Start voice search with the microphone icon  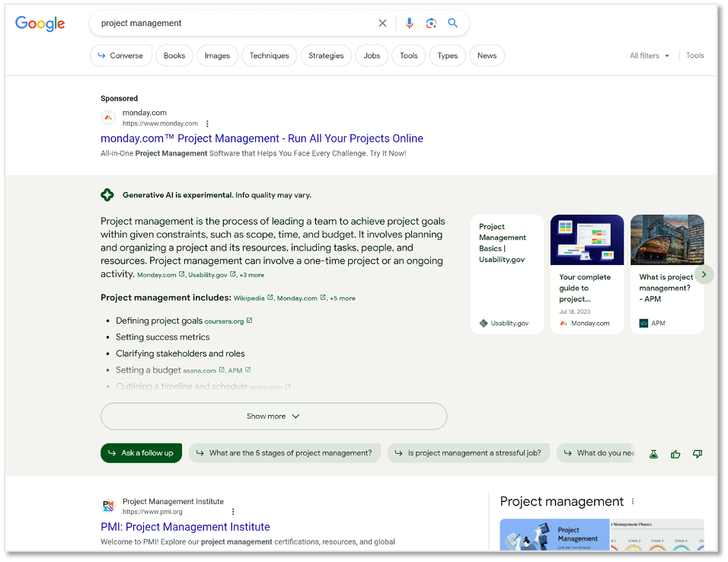click(409, 23)
